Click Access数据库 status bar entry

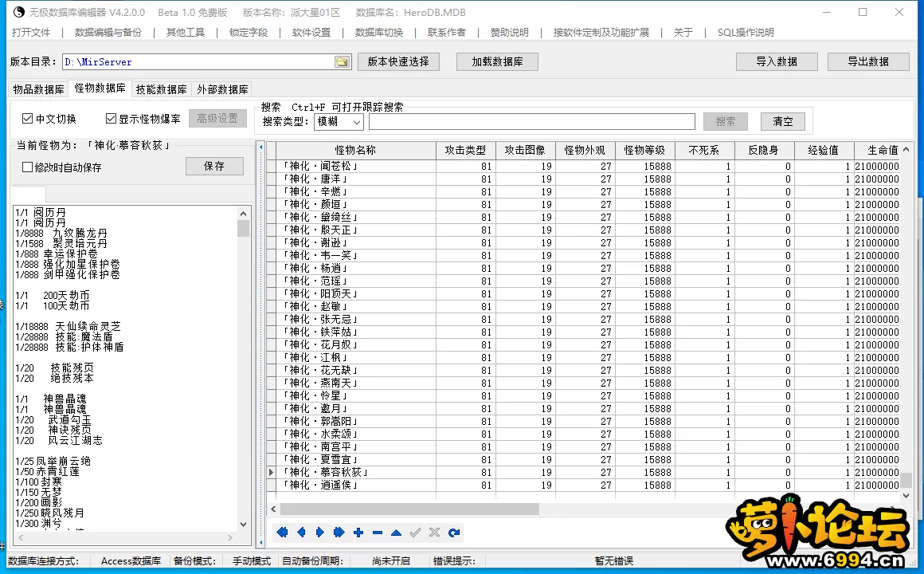[131, 560]
